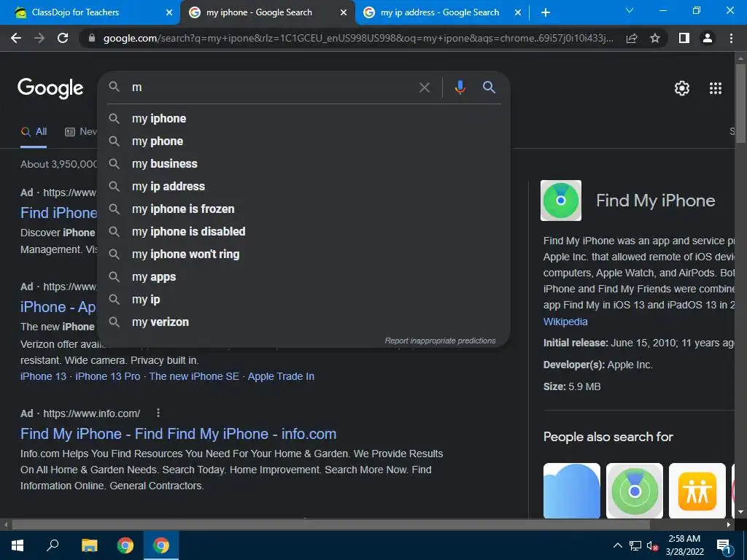
Task: Click the taskbar clock showing 2:58 AM
Action: click(684, 545)
